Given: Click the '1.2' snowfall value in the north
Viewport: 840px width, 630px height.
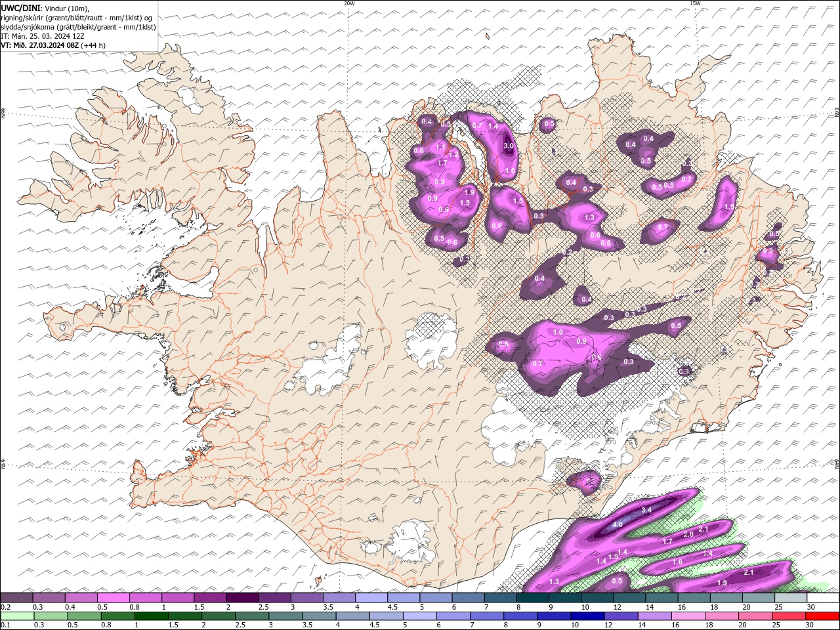Looking at the screenshot, I should [453, 154].
